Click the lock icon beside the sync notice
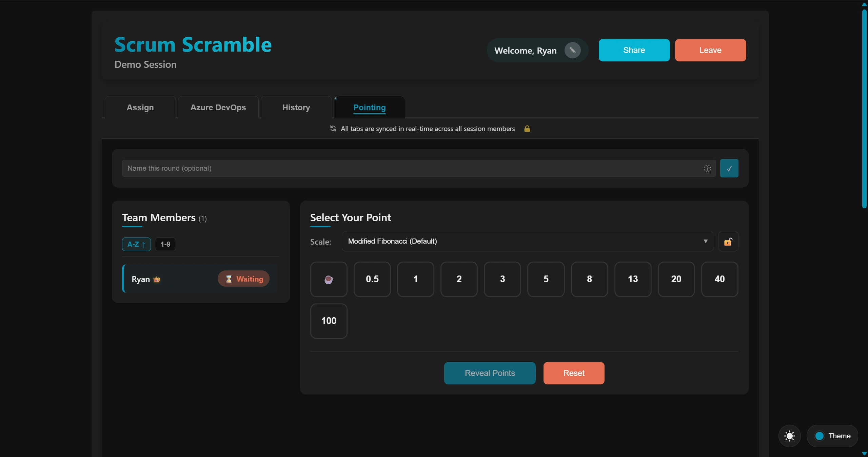868x457 pixels. click(x=527, y=128)
